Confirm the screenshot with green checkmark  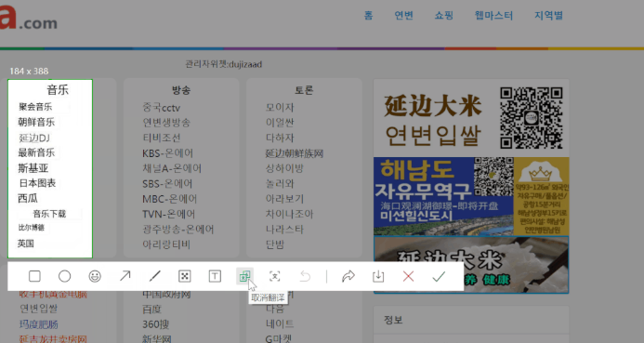(439, 276)
